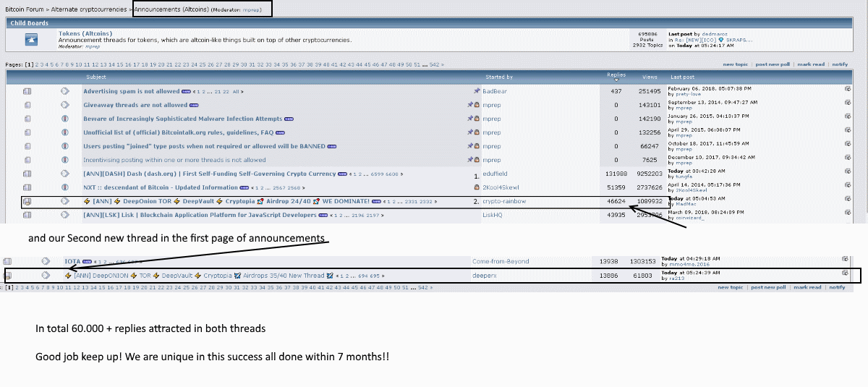Open sort arrow under Replies header
This screenshot has width=868, height=387.
coord(615,80)
